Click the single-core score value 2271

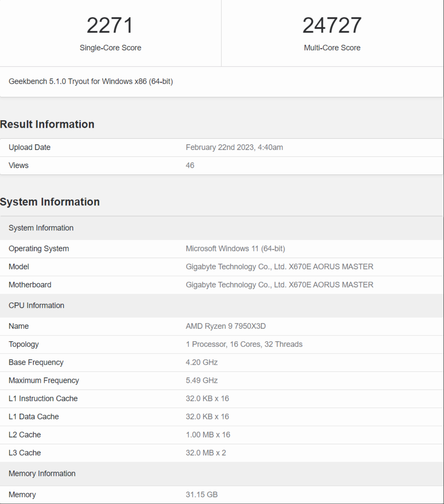[110, 25]
